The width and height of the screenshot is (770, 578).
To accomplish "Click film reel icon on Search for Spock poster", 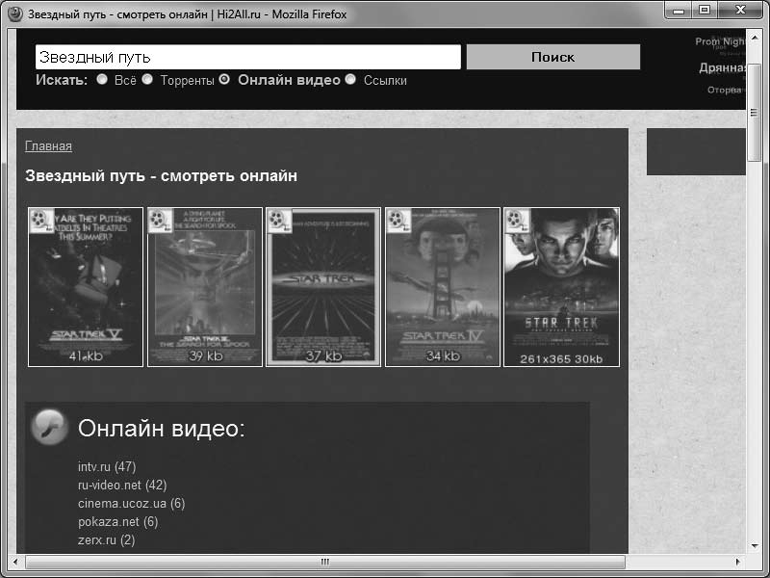I will [160, 220].
